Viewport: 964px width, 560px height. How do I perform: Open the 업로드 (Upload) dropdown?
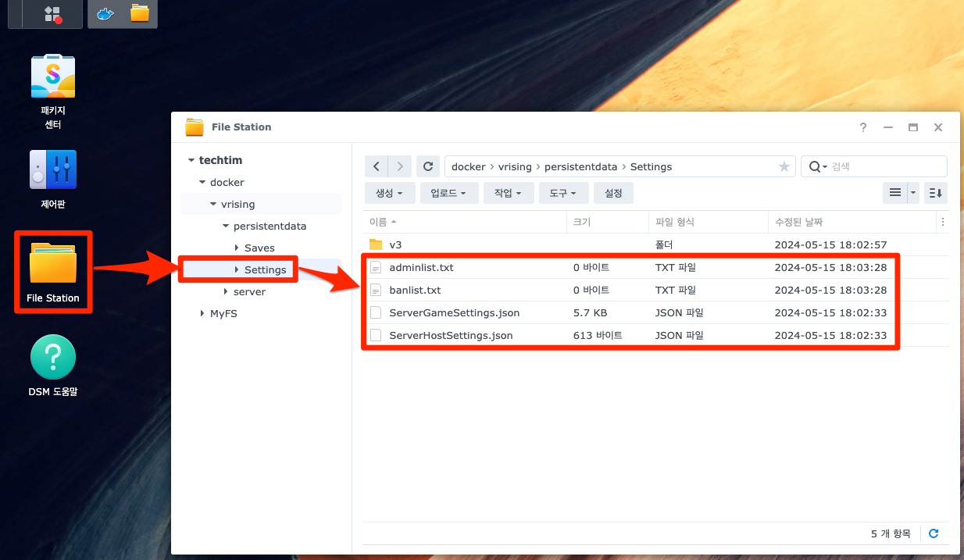[448, 193]
